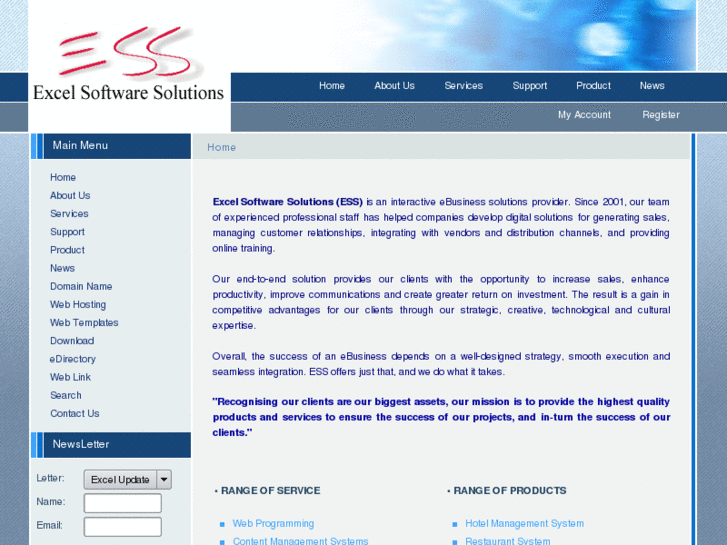
Task: Go to the Download page
Action: (x=72, y=341)
